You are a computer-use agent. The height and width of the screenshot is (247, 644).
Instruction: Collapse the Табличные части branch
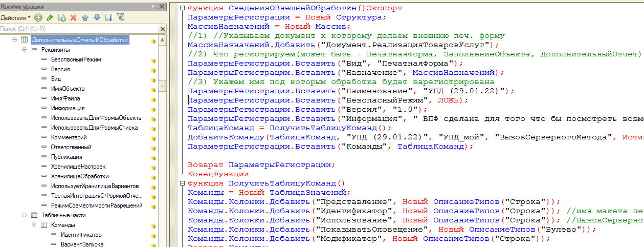coord(25,215)
